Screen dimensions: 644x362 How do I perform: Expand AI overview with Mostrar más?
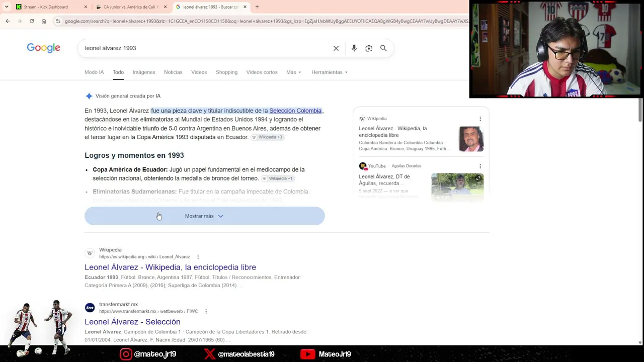(204, 216)
